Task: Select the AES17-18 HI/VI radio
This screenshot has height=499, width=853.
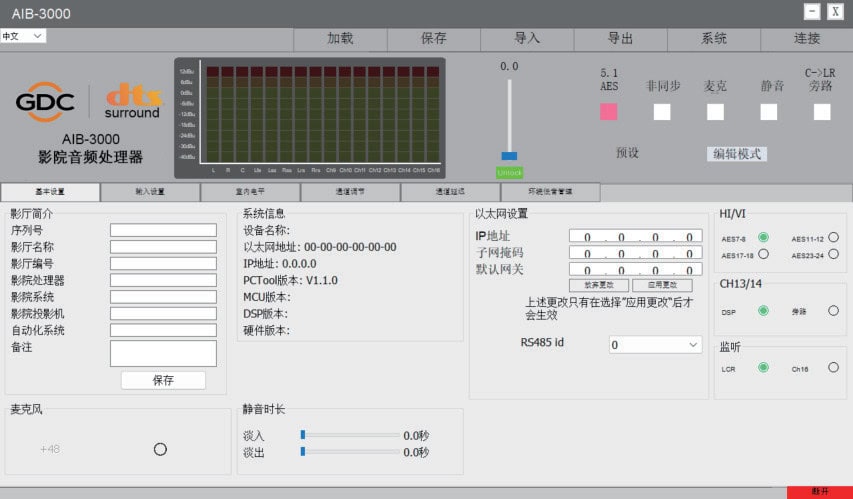Action: click(x=763, y=254)
